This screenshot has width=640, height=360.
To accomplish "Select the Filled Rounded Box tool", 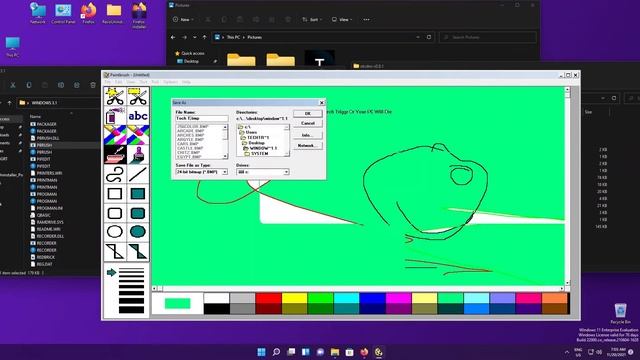I will coord(138,213).
